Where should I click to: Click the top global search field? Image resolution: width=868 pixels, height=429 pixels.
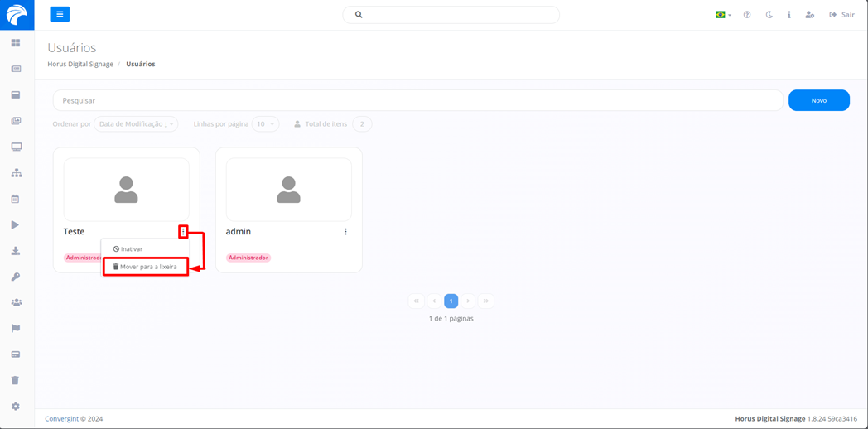pyautogui.click(x=451, y=15)
